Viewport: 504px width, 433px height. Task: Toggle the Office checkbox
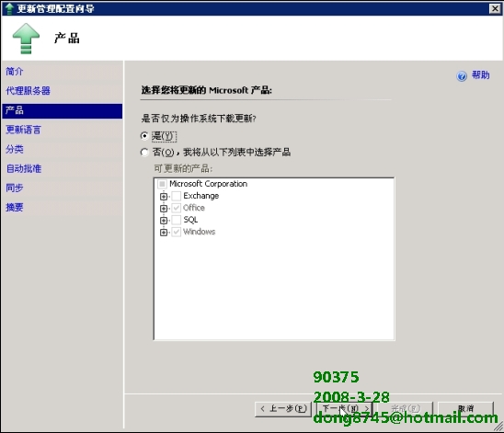pyautogui.click(x=177, y=208)
